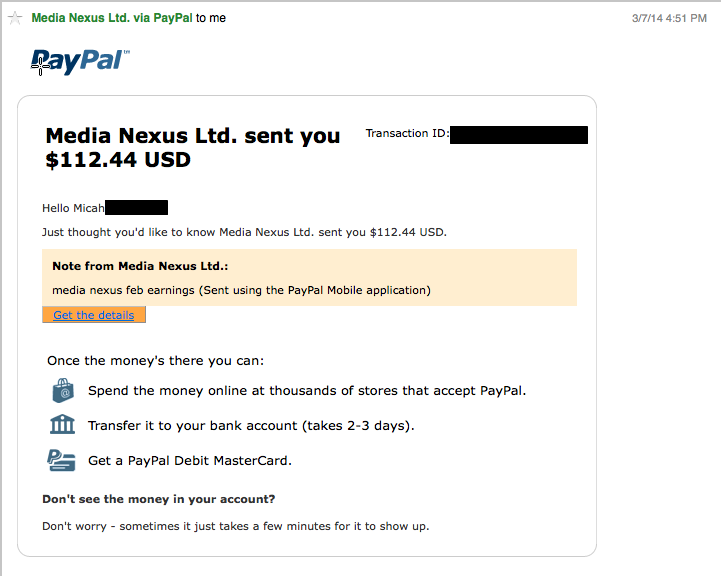The image size is (721, 576).
Task: Open the "Get the details" link
Action: click(94, 315)
